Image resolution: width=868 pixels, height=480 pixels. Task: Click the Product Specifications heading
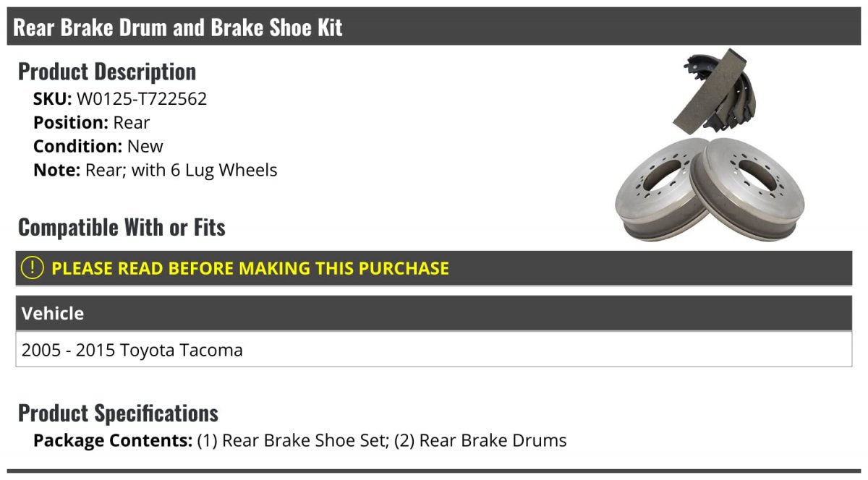[118, 413]
